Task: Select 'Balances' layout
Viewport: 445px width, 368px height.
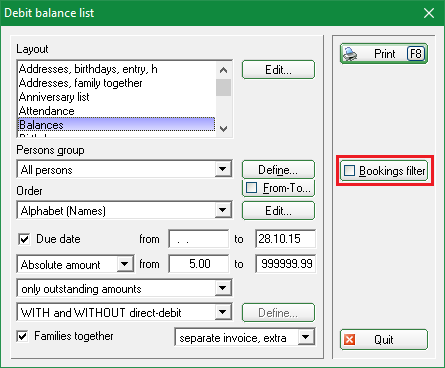Action: pos(117,125)
